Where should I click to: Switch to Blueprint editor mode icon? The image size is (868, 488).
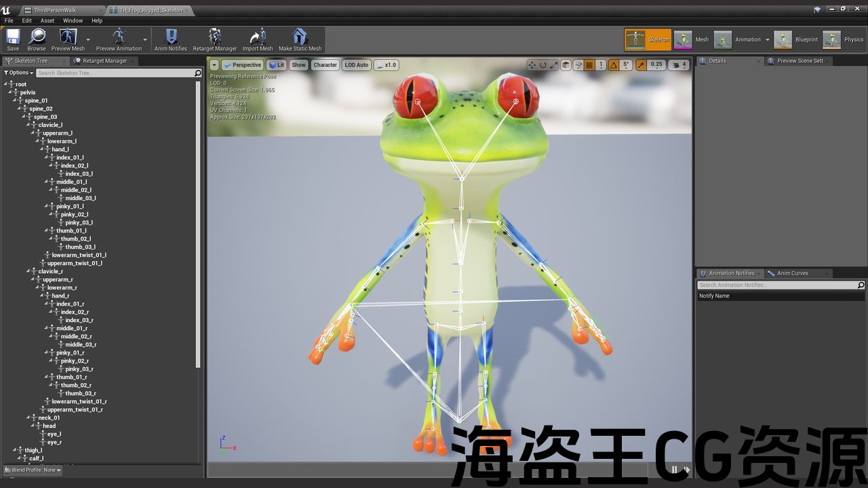[783, 39]
